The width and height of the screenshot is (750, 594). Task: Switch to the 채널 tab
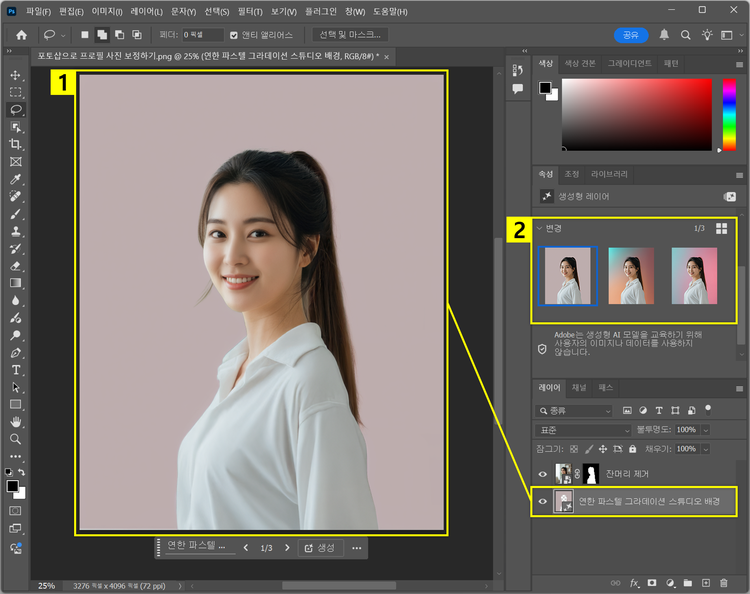click(x=579, y=387)
